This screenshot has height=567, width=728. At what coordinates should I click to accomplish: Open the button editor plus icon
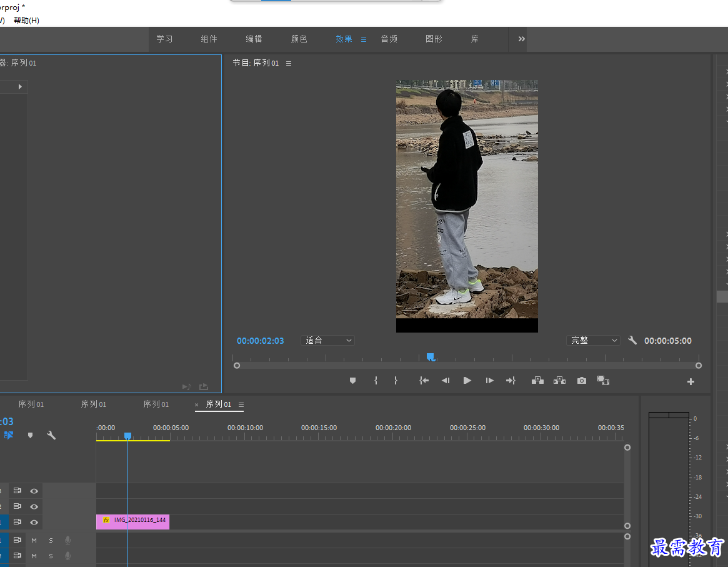pyautogui.click(x=691, y=382)
